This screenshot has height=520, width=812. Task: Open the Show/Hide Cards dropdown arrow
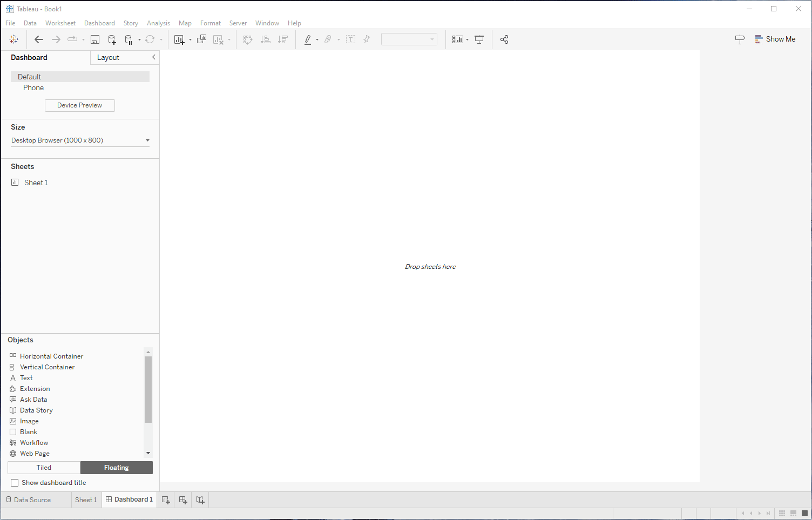467,40
